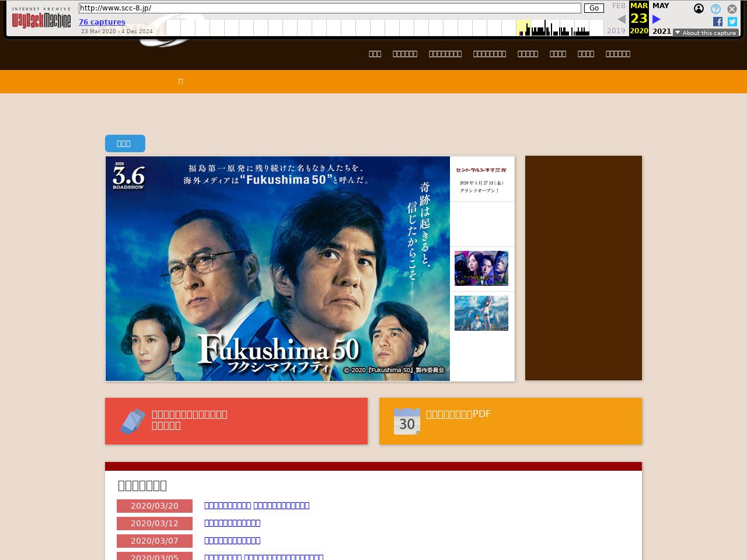Image resolution: width=747 pixels, height=560 pixels.
Task: Close the Wayback Machine toolbar
Action: point(732,9)
